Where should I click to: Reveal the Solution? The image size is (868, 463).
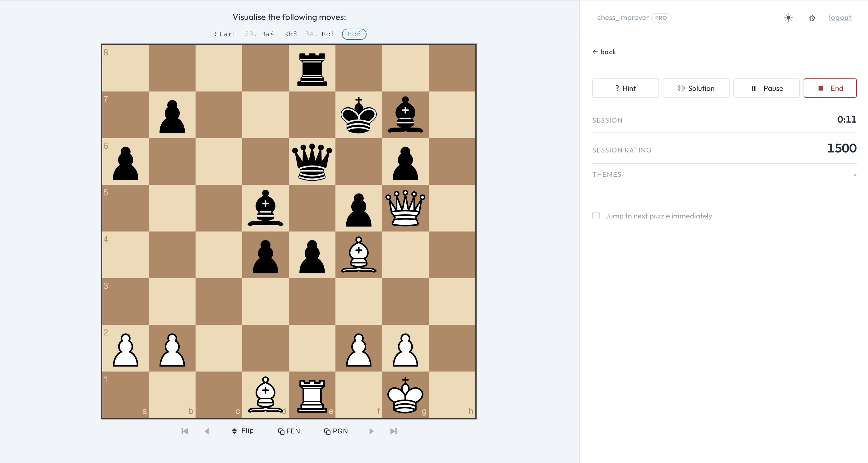(x=696, y=88)
